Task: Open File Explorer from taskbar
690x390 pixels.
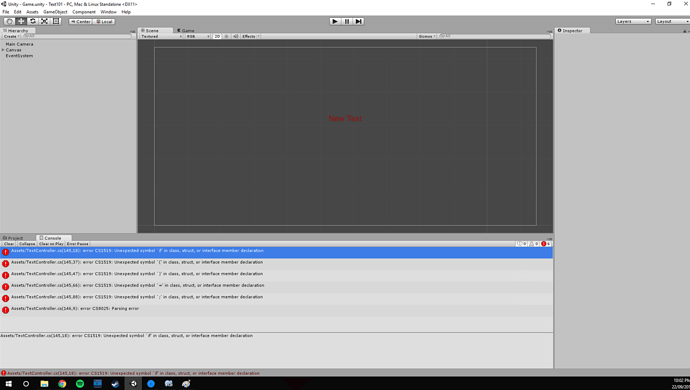Action: (44, 384)
